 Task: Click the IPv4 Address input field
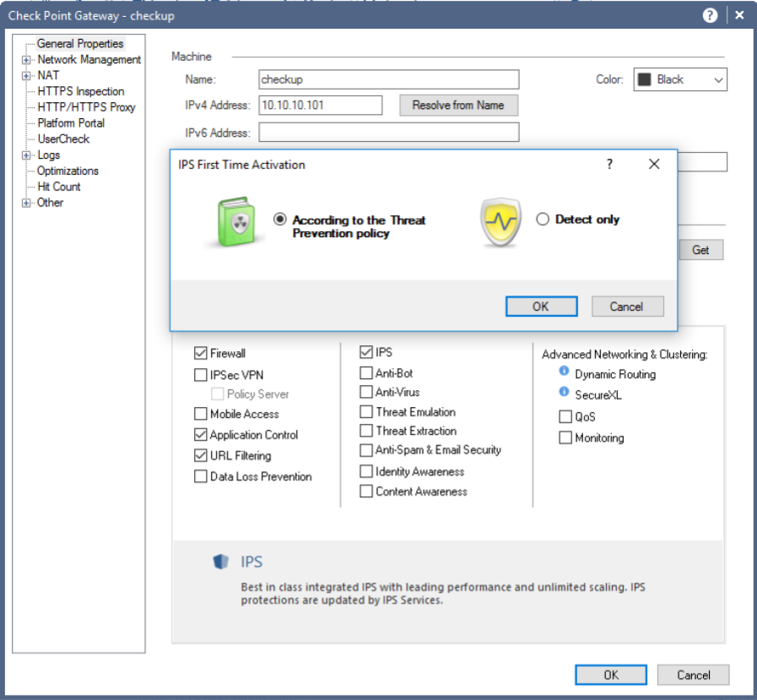321,106
